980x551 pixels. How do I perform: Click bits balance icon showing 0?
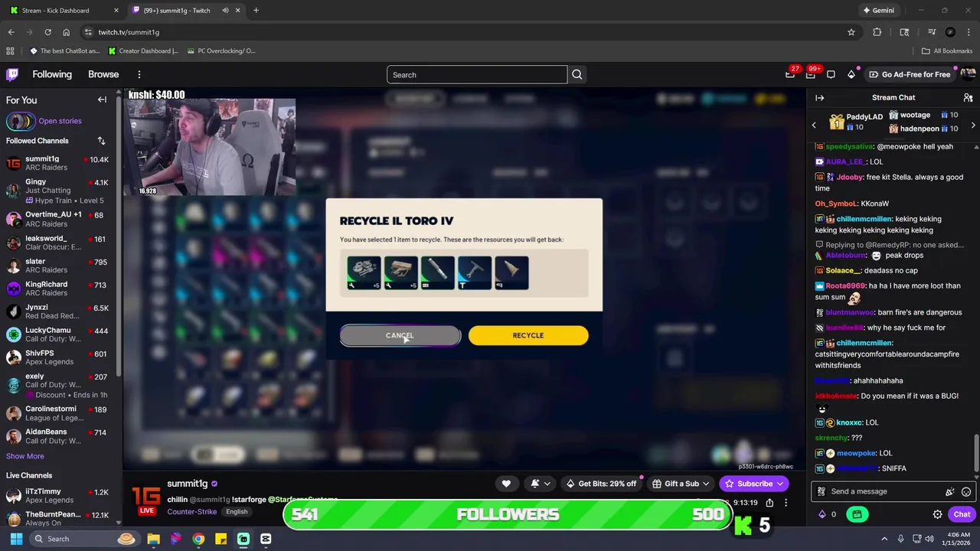click(x=828, y=514)
